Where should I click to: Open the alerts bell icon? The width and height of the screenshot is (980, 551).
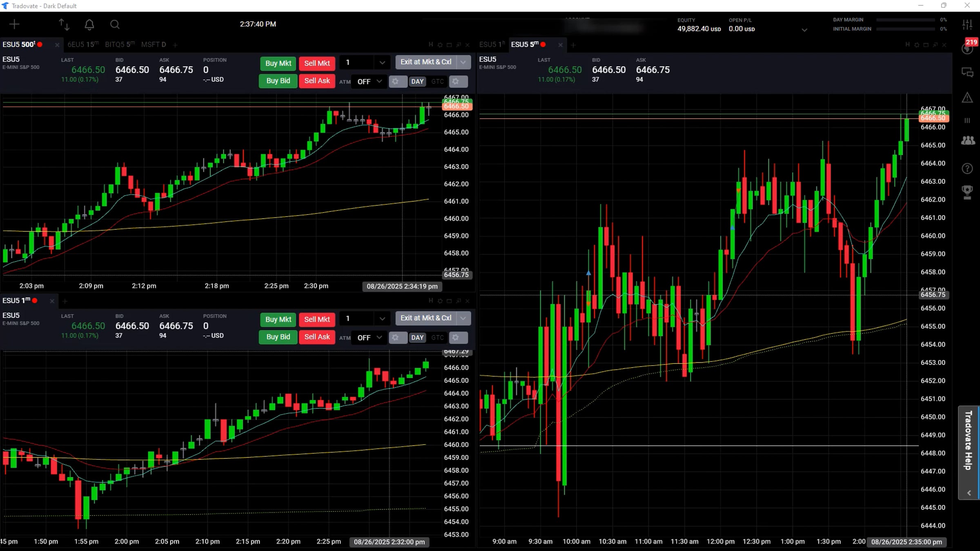(x=89, y=24)
